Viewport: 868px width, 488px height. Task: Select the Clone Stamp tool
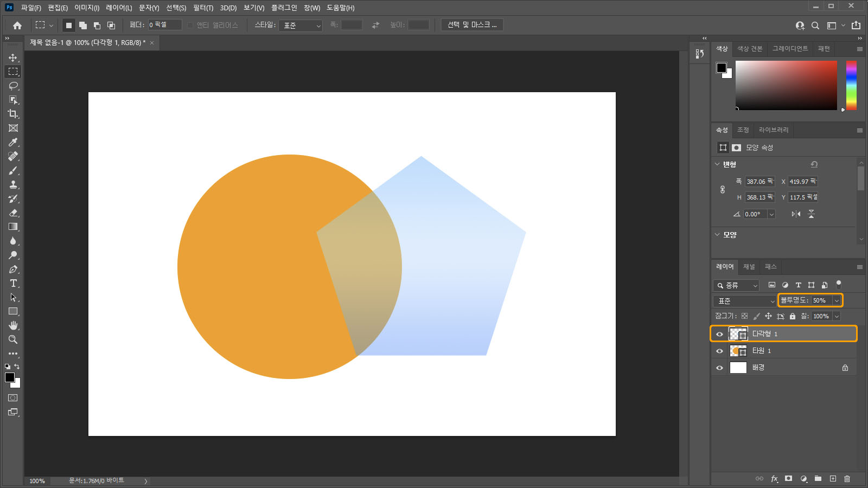(x=13, y=184)
